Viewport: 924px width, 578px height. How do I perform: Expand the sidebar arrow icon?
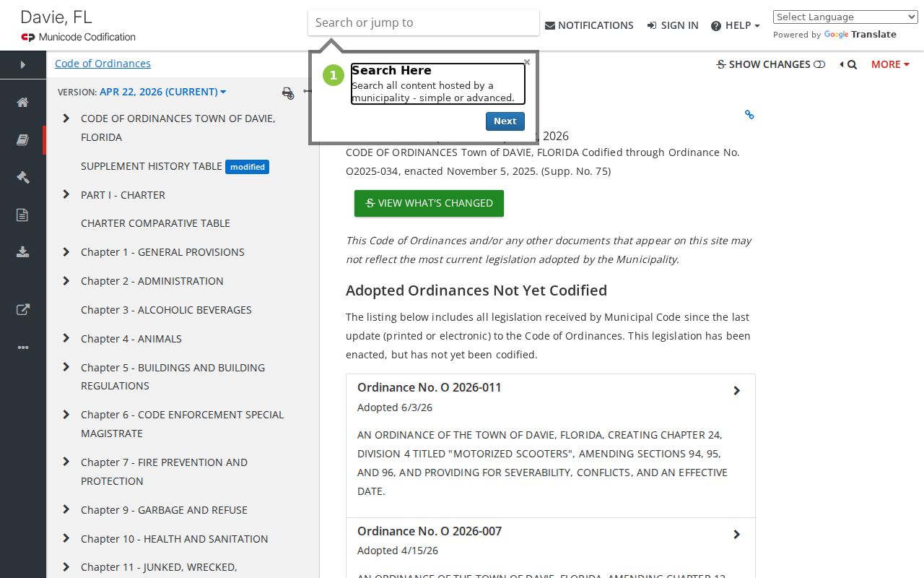23,65
